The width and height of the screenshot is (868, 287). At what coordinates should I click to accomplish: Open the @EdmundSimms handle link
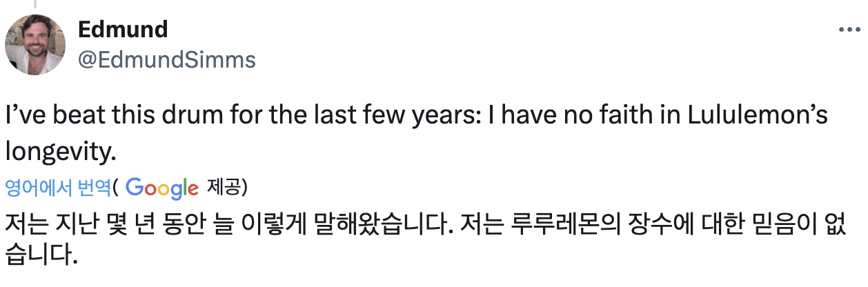(166, 59)
